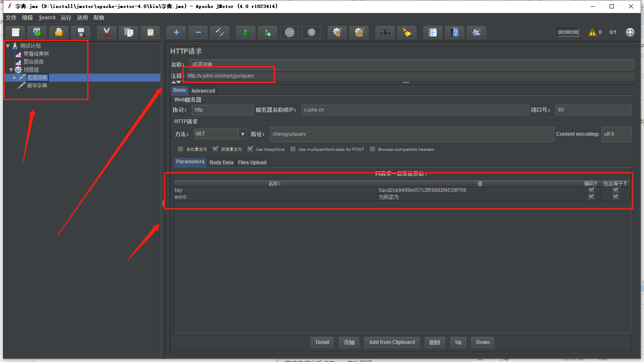The height and width of the screenshot is (362, 644).
Task: Click the Help question mark icon
Action: tap(455, 32)
